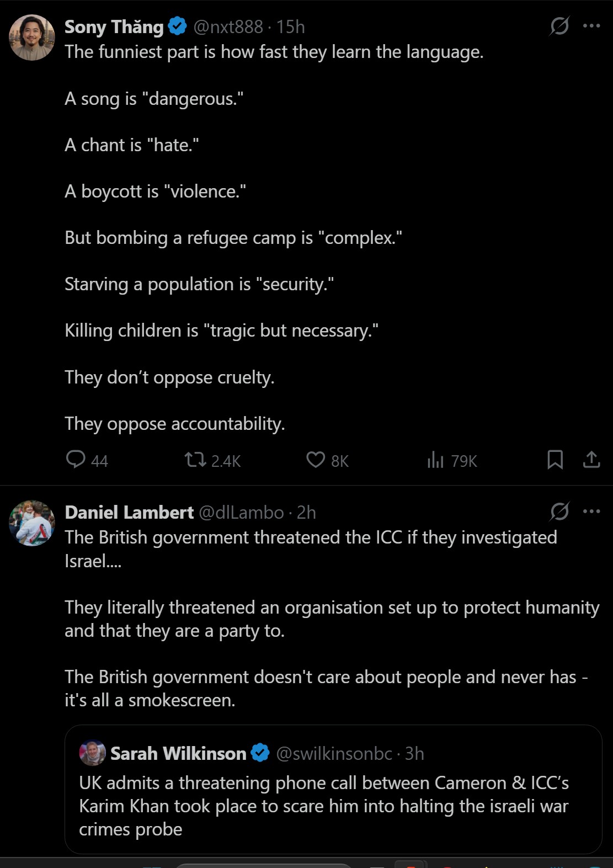Viewport: 613px width, 868px height.
Task: Share Sony Thăng's post
Action: click(x=591, y=460)
